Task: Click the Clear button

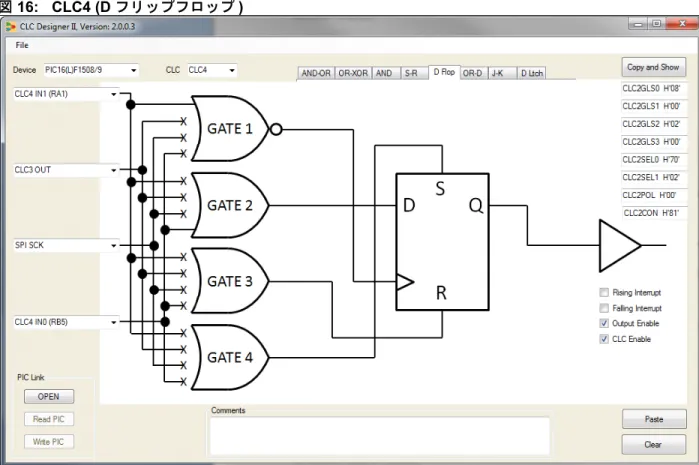Action: pos(654,444)
